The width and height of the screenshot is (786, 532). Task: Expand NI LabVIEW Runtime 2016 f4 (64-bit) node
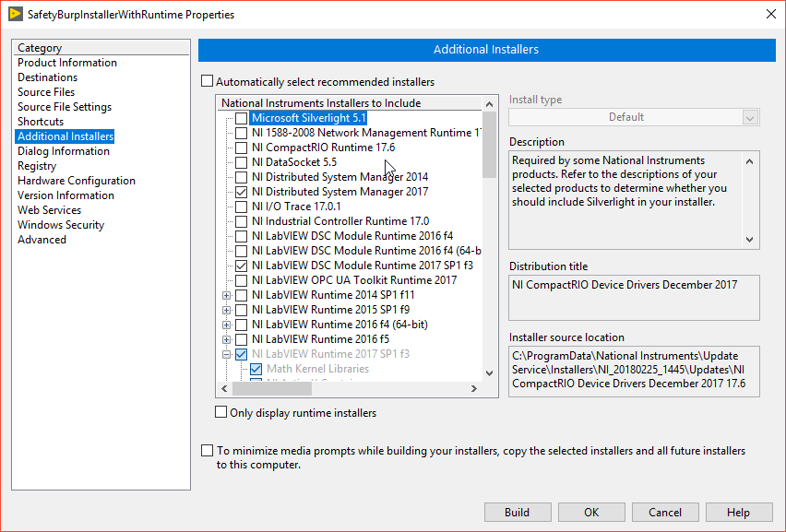pyautogui.click(x=227, y=325)
